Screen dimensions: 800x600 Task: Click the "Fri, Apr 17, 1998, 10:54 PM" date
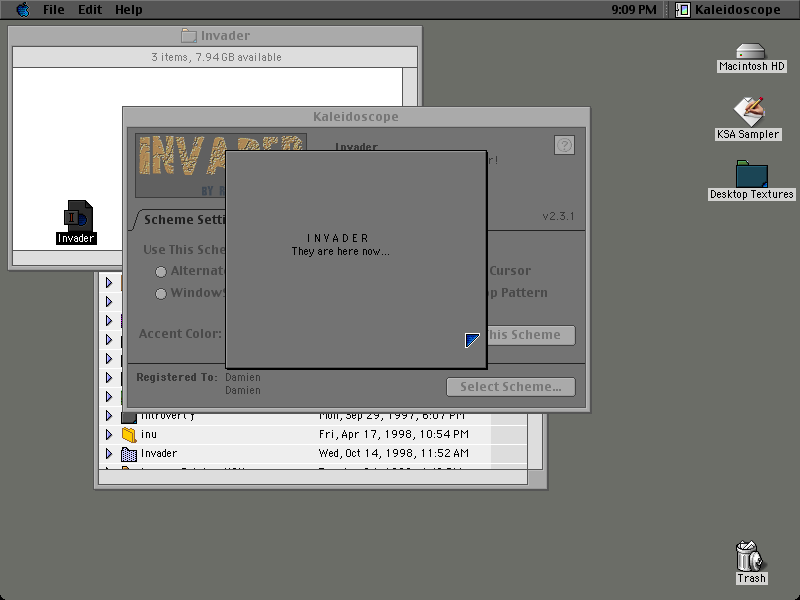pyautogui.click(x=393, y=435)
